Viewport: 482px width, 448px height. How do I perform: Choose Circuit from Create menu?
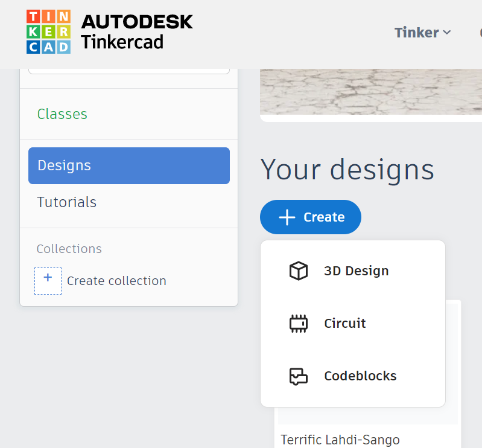pyautogui.click(x=345, y=324)
